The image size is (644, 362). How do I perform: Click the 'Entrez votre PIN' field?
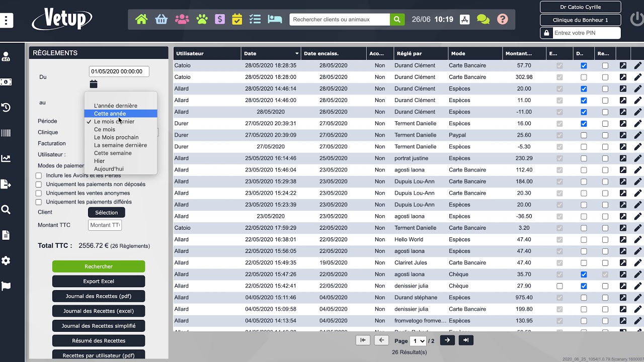(x=585, y=33)
